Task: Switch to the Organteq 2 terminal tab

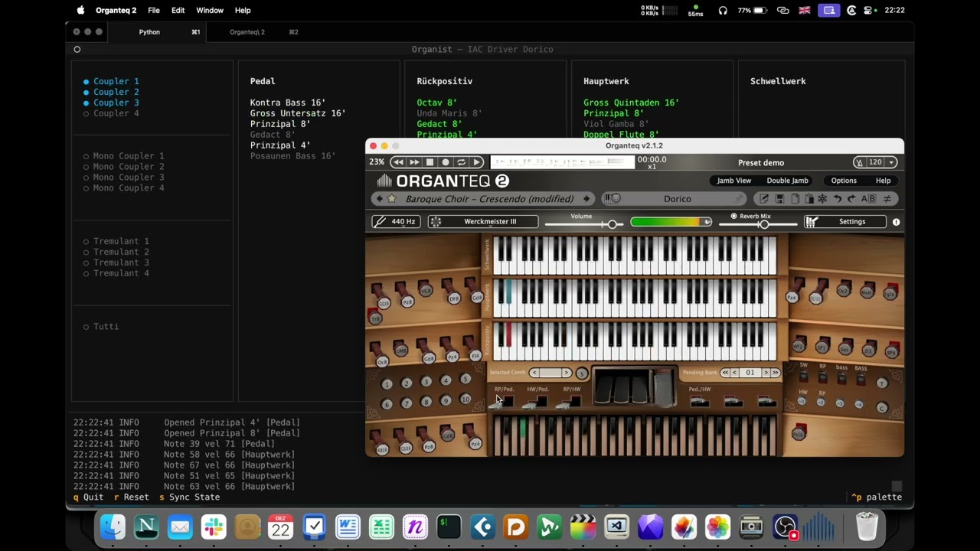Action: [x=256, y=32]
